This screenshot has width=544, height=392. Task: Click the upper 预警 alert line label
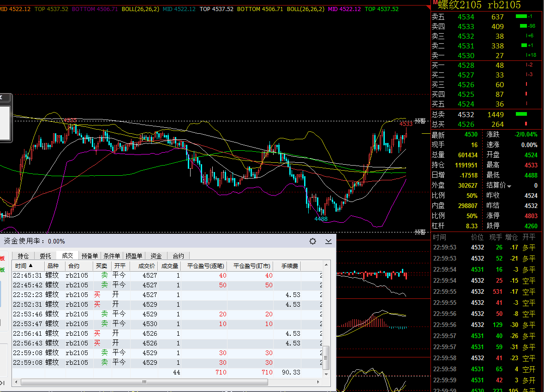click(420, 121)
